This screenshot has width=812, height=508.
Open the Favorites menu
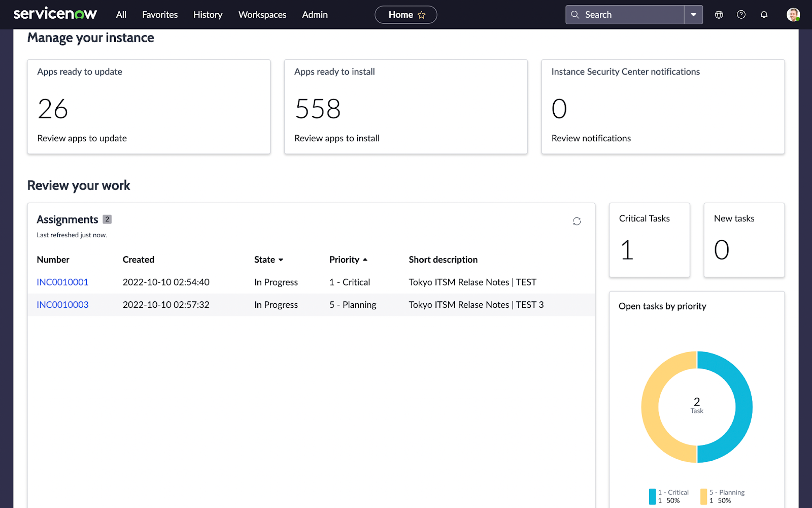pos(160,15)
